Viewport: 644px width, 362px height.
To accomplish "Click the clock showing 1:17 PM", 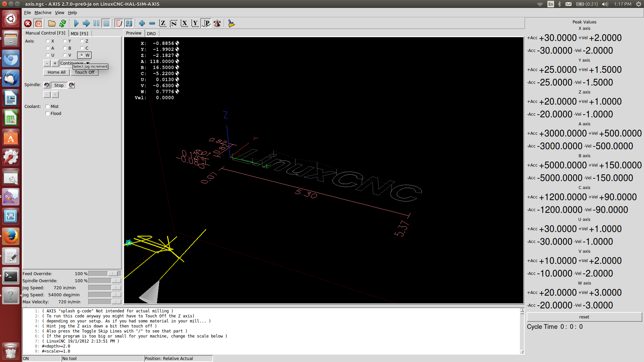I will point(623,4).
